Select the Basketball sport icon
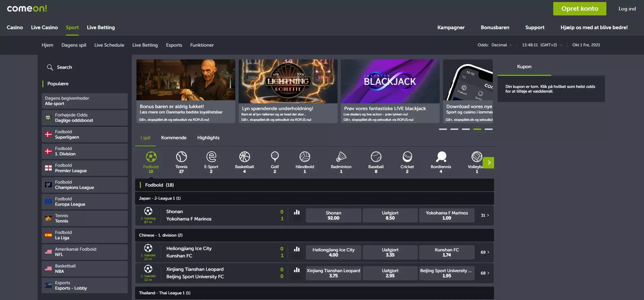644x300 pixels. point(244,157)
